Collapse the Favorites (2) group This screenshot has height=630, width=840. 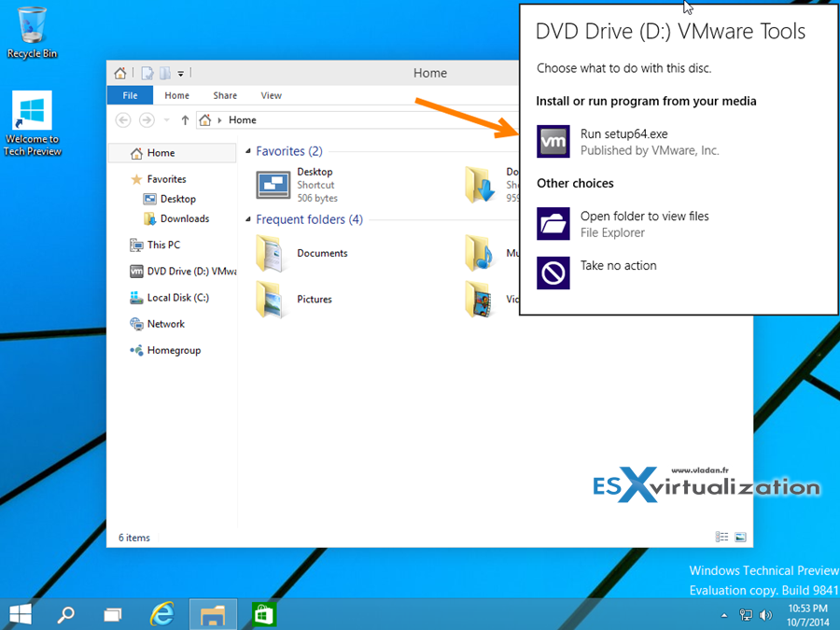click(248, 151)
